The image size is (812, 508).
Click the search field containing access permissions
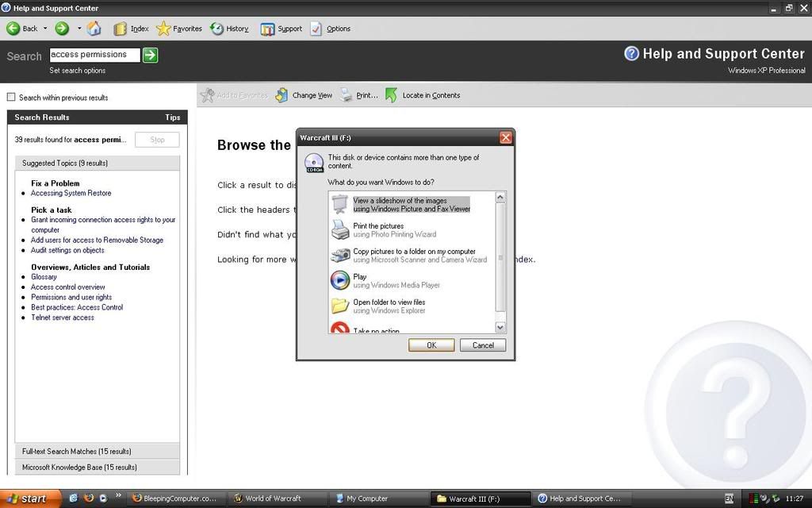95,55
